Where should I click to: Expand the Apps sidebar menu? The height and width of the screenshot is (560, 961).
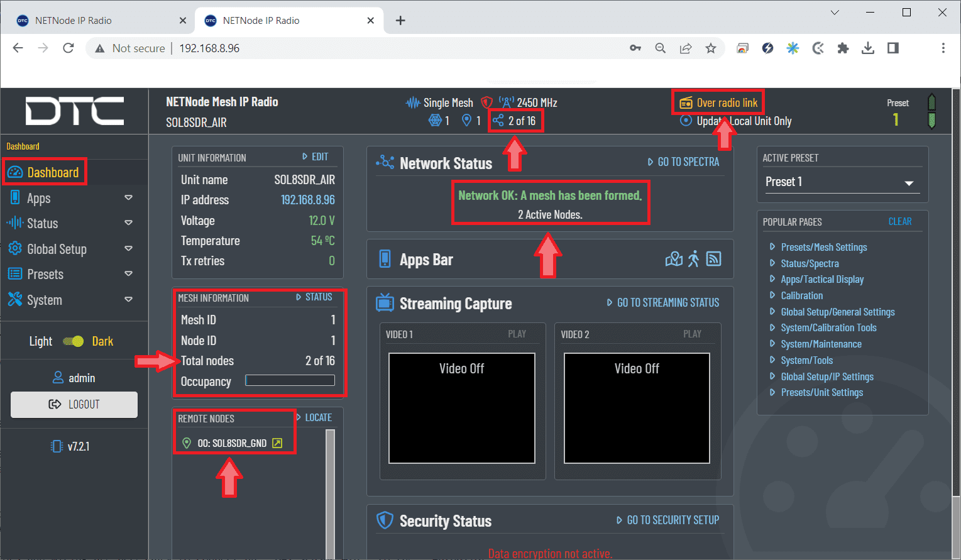click(x=128, y=198)
